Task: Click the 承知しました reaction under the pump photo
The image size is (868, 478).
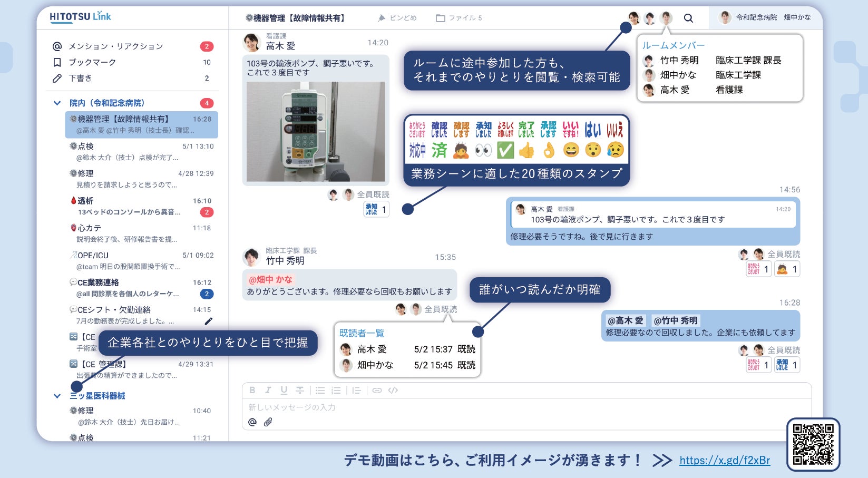Action: point(376,209)
